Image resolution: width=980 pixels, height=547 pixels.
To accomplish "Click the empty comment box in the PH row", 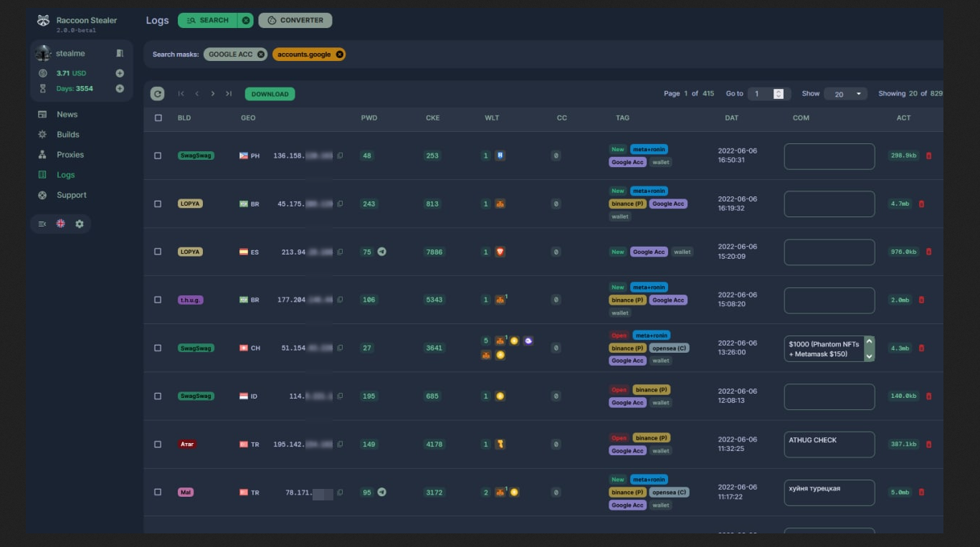I will (x=829, y=156).
